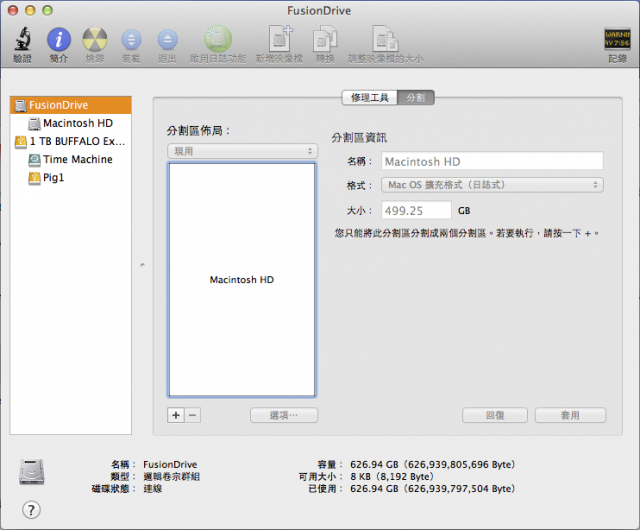Select Time Machine volume in the sidebar

[71, 159]
